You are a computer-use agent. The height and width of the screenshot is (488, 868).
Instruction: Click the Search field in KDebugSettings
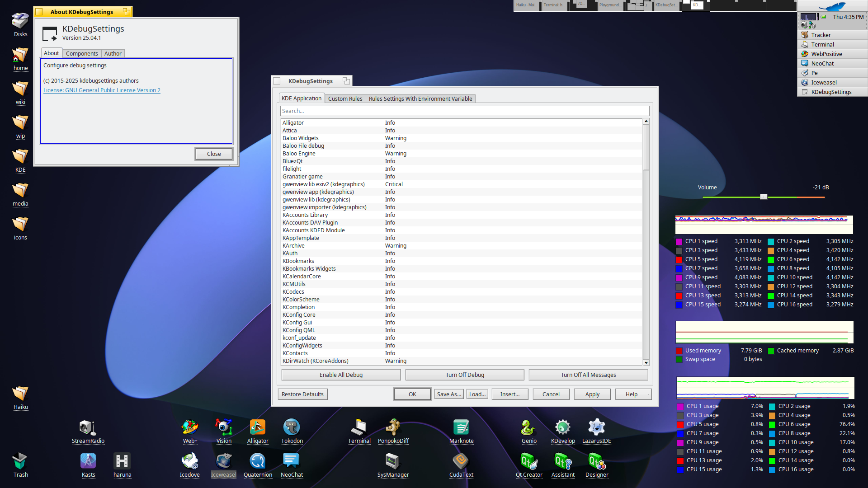[x=465, y=111]
